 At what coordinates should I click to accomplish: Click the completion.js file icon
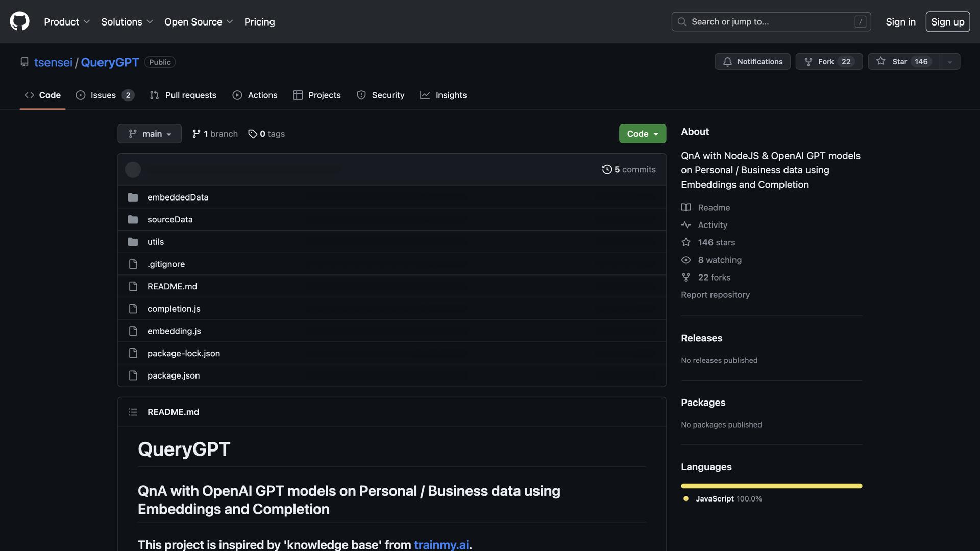133,309
